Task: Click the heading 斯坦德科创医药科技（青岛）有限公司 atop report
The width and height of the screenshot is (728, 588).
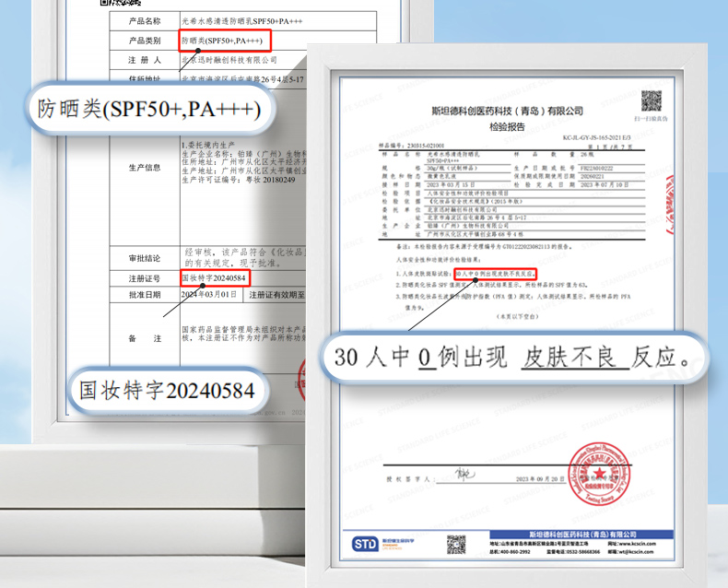Action: point(507,111)
